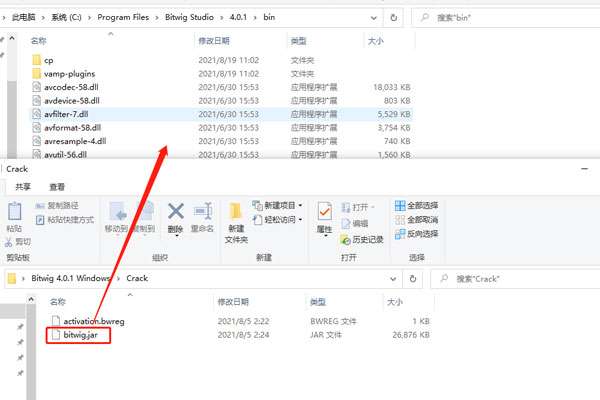Viewport: 600px width, 400px height.
Task: Click Select none (全部取消) button
Action: 416,220
